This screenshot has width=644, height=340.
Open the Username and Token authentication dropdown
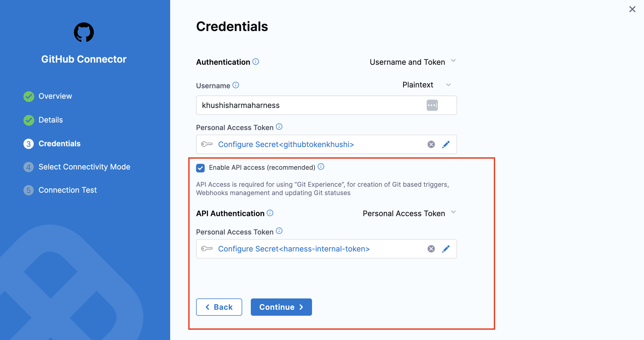tap(413, 62)
